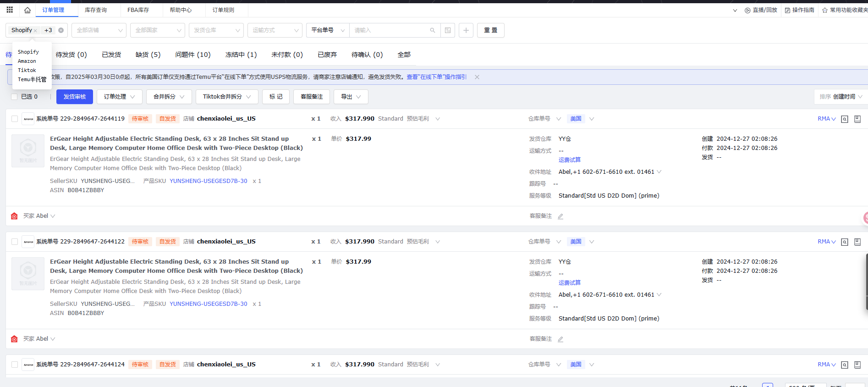Select checkbox for order 229-2849647-2644119
The height and width of the screenshot is (387, 868).
click(x=15, y=119)
